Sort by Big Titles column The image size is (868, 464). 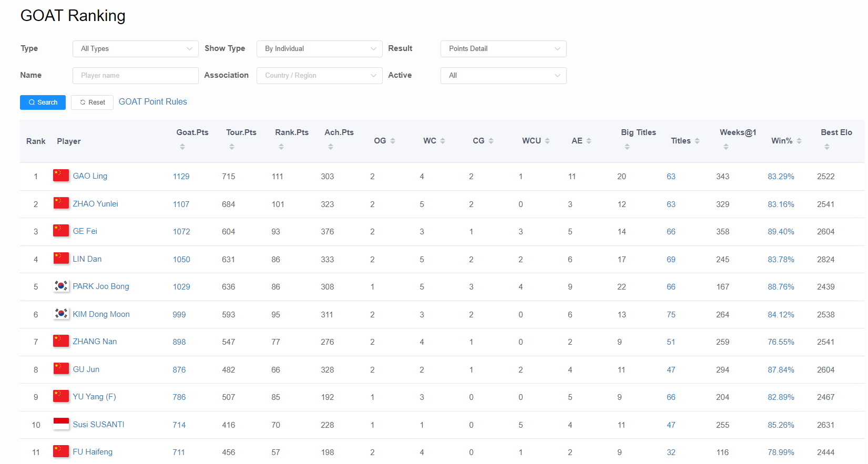tap(627, 147)
